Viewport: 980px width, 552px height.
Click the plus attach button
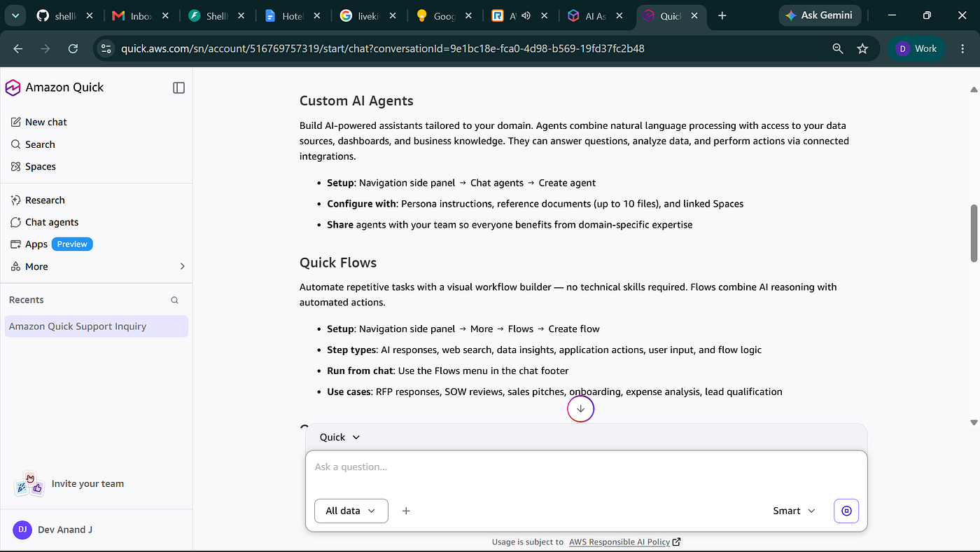coord(406,511)
